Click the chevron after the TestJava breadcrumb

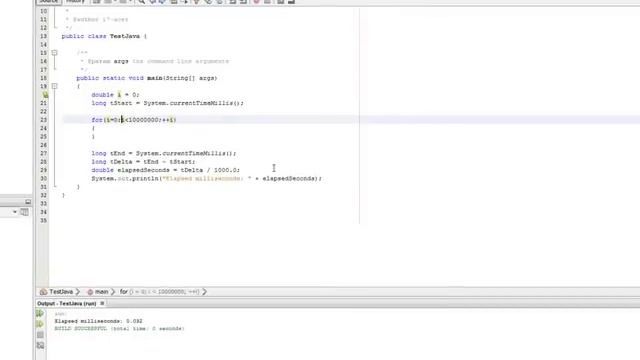click(x=78, y=292)
